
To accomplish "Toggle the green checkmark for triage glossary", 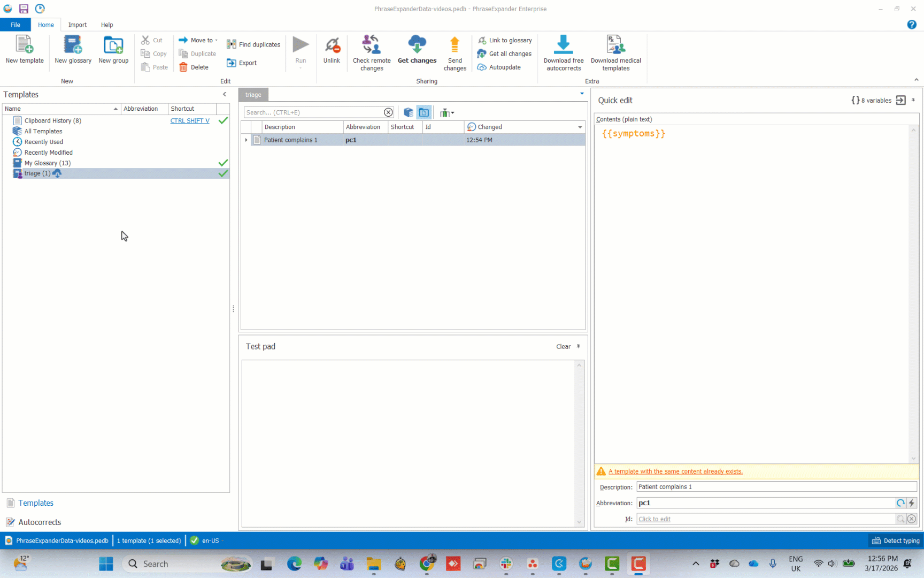I will click(x=223, y=173).
